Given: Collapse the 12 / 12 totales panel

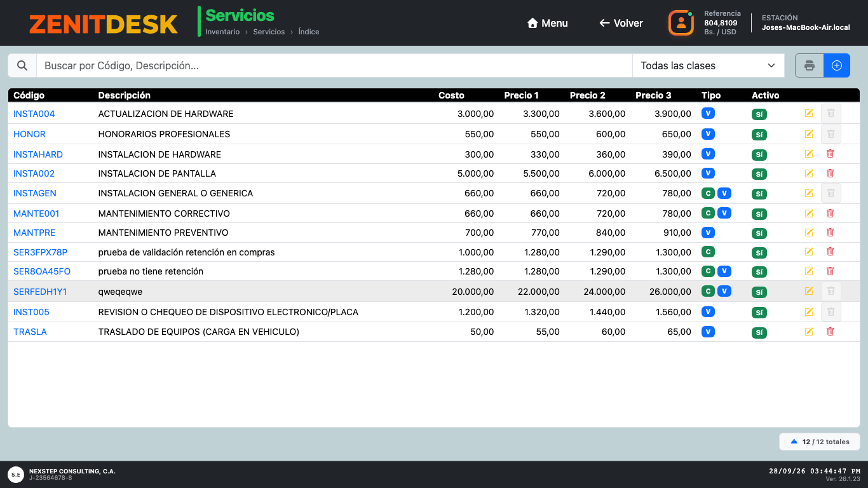Looking at the screenshot, I should pos(820,442).
